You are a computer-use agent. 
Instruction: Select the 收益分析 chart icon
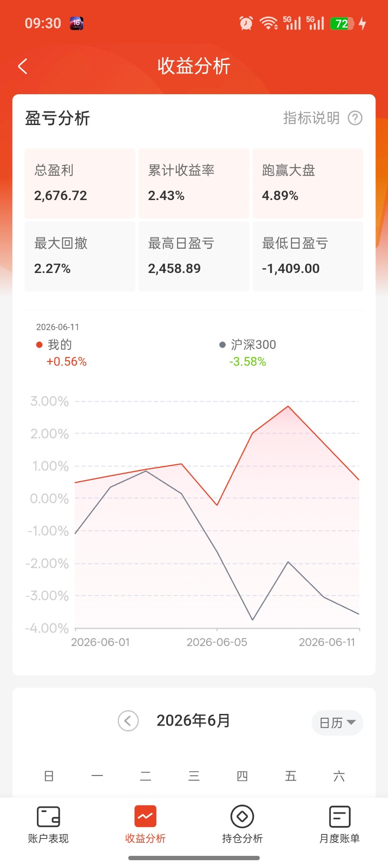pyautogui.click(x=145, y=816)
